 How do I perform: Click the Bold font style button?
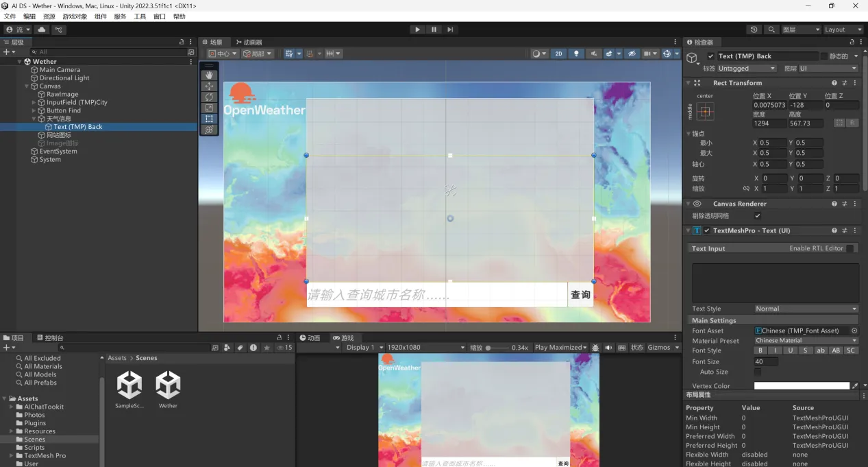[x=760, y=350]
